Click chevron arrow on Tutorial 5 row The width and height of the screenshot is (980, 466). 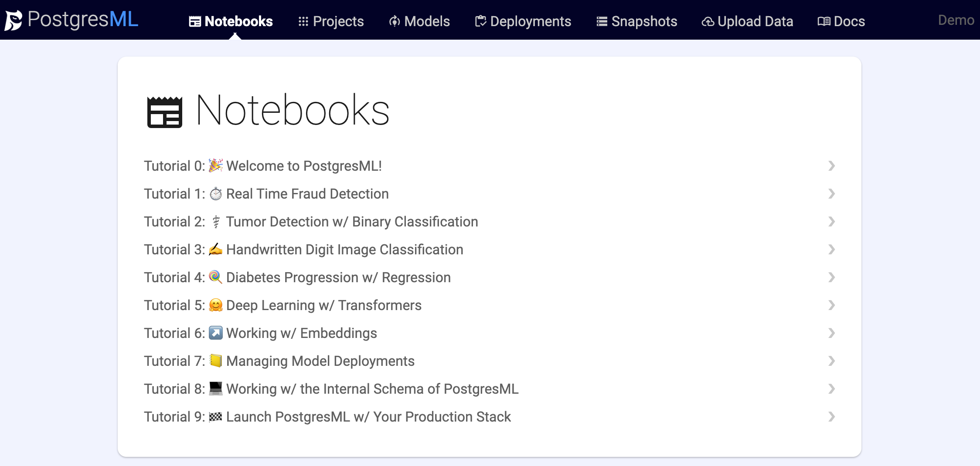click(x=831, y=305)
